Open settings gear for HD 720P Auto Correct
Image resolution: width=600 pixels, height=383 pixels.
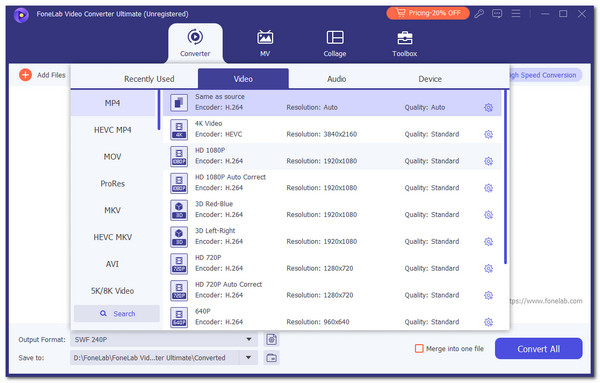coord(488,295)
